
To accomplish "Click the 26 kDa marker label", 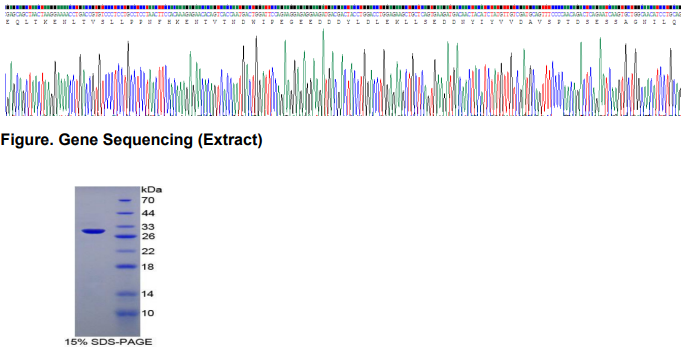I will pyautogui.click(x=148, y=236).
